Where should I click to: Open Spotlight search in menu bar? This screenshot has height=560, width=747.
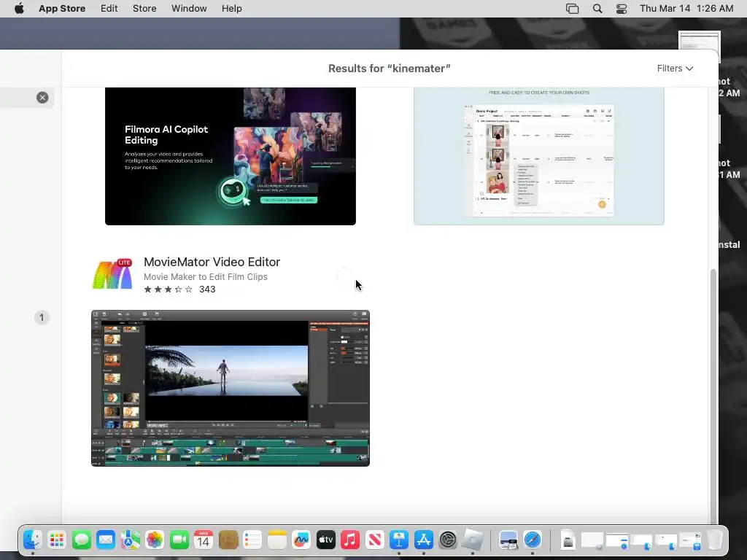click(x=597, y=9)
